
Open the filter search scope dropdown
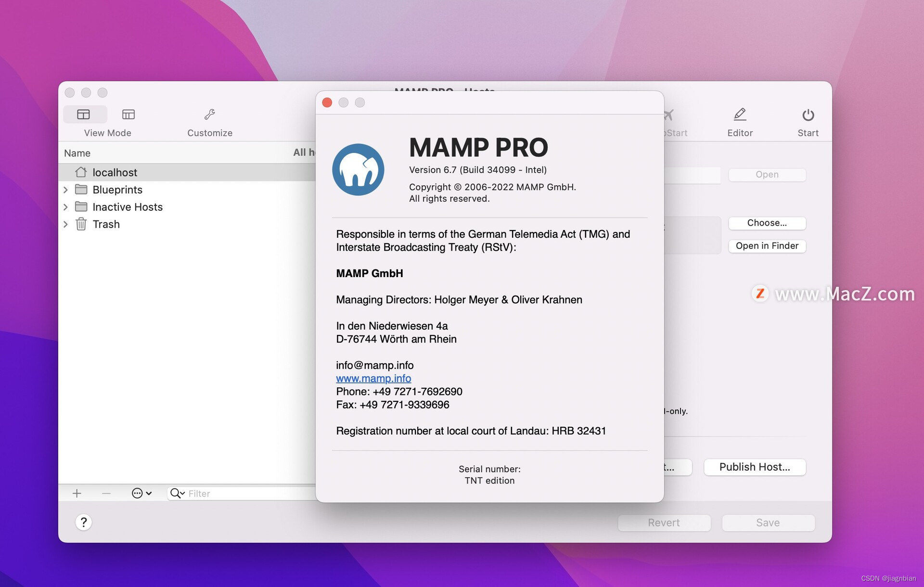(x=178, y=493)
